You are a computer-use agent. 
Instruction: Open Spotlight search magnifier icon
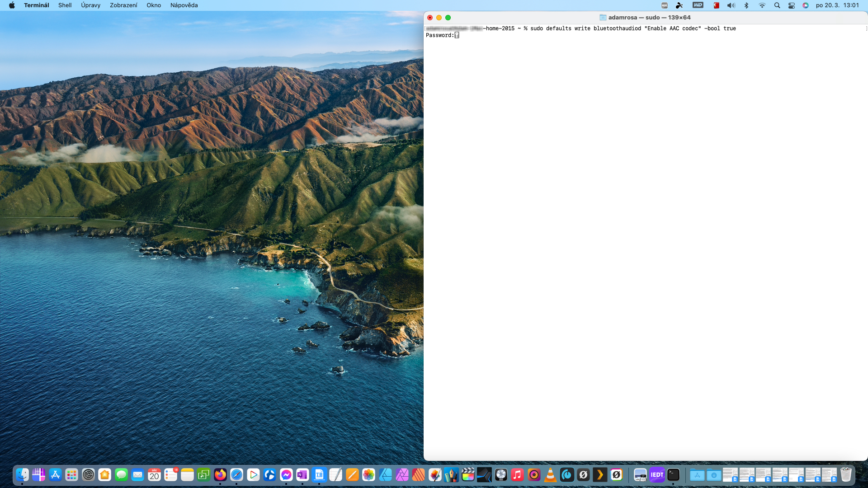click(x=777, y=5)
